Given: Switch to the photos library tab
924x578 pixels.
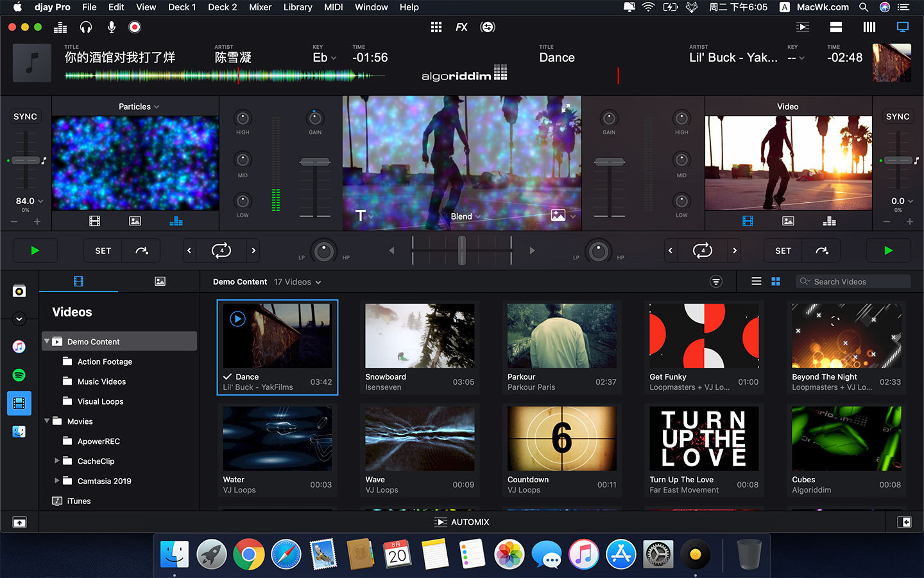Looking at the screenshot, I should (160, 281).
